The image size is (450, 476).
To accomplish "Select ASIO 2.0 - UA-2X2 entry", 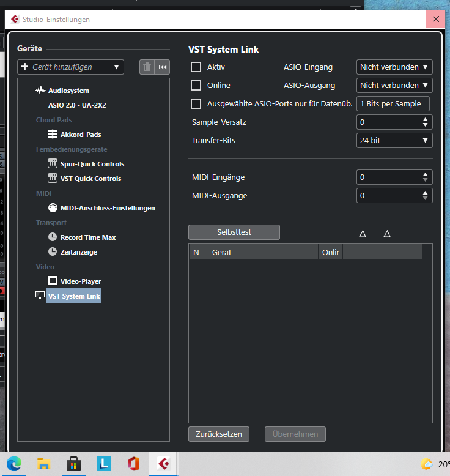I will point(77,105).
